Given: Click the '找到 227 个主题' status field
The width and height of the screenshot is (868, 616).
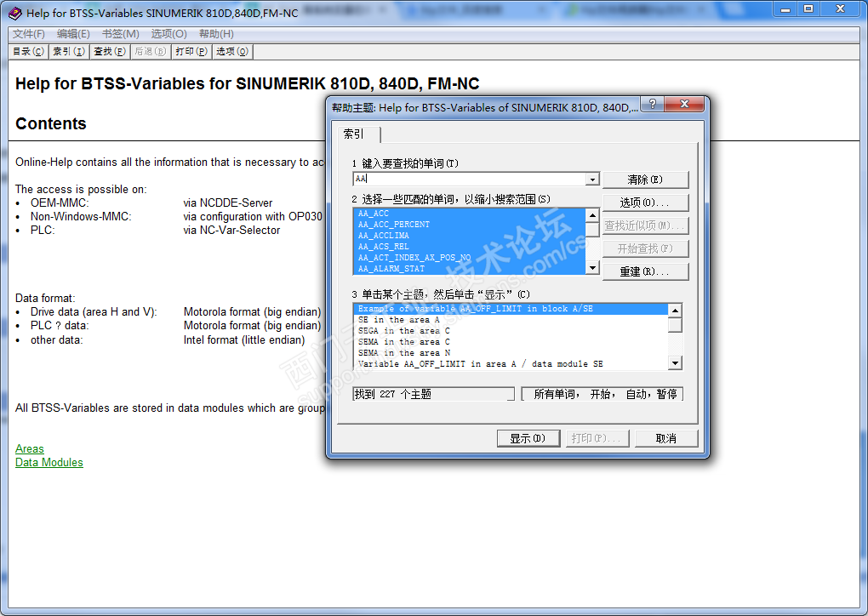Looking at the screenshot, I should tap(434, 394).
